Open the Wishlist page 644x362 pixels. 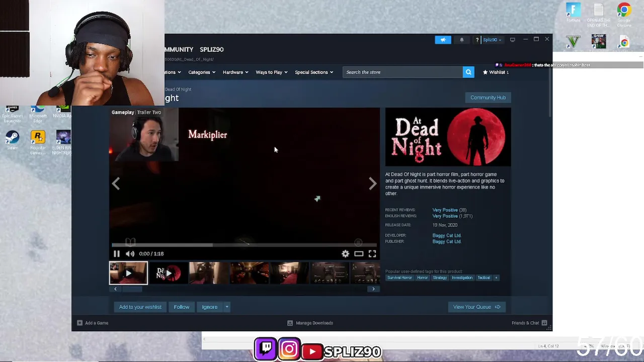pos(496,72)
